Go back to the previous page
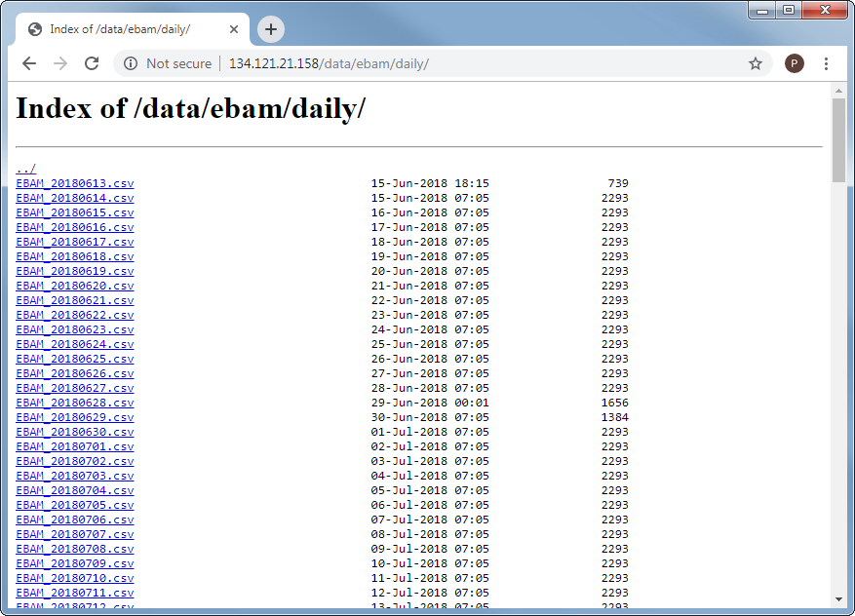The height and width of the screenshot is (616, 855). click(29, 63)
